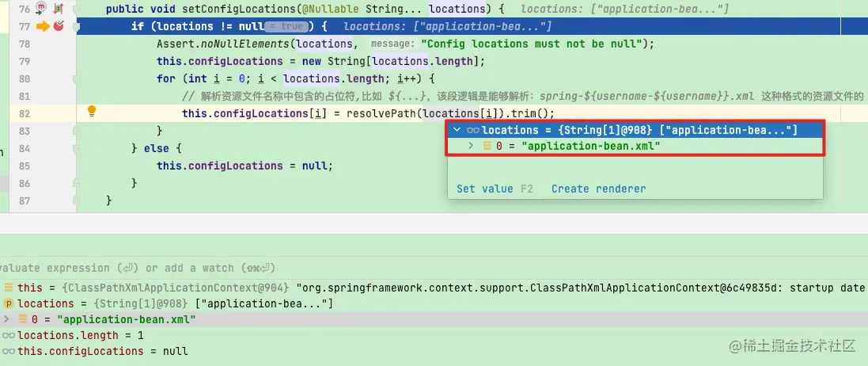
Task: Click the orange execution point arrow on line 77
Action: pyautogui.click(x=43, y=26)
